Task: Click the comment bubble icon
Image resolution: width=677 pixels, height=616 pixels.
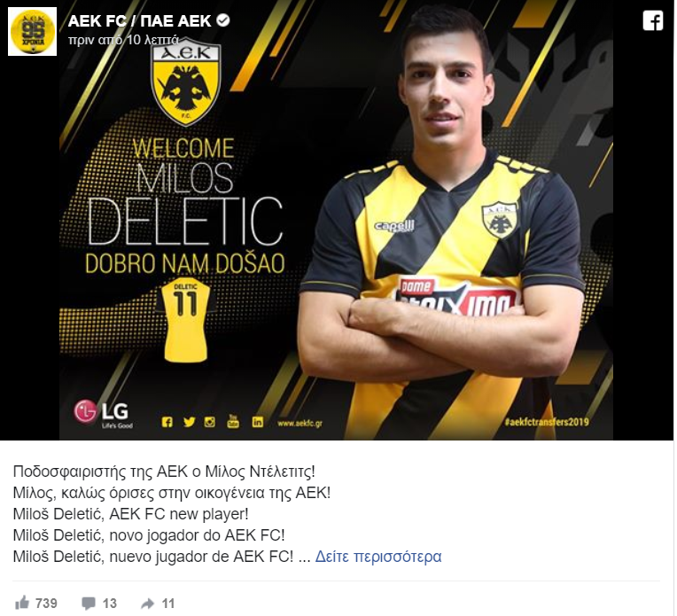Action: pos(89,603)
